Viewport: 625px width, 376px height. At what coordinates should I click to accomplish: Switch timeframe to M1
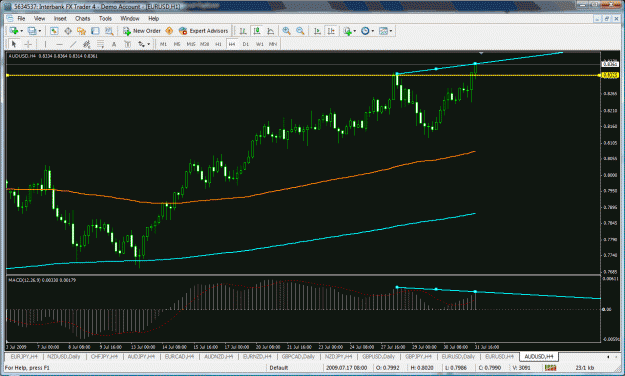163,44
